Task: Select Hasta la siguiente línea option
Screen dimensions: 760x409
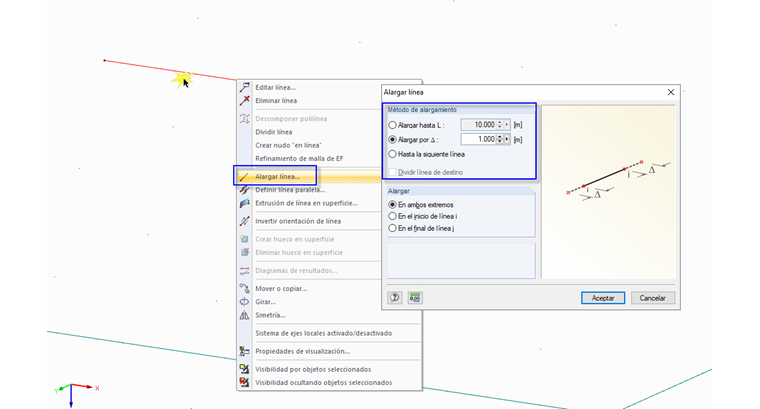Action: [393, 154]
